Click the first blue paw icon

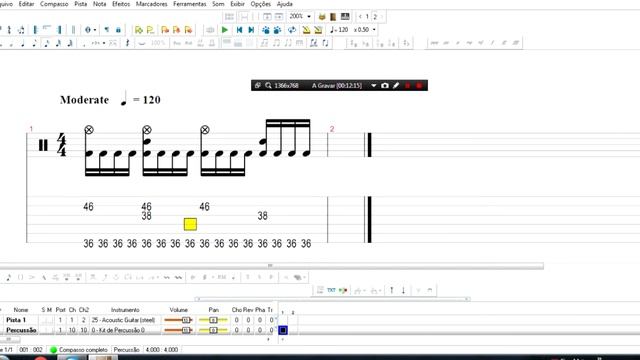point(266,30)
